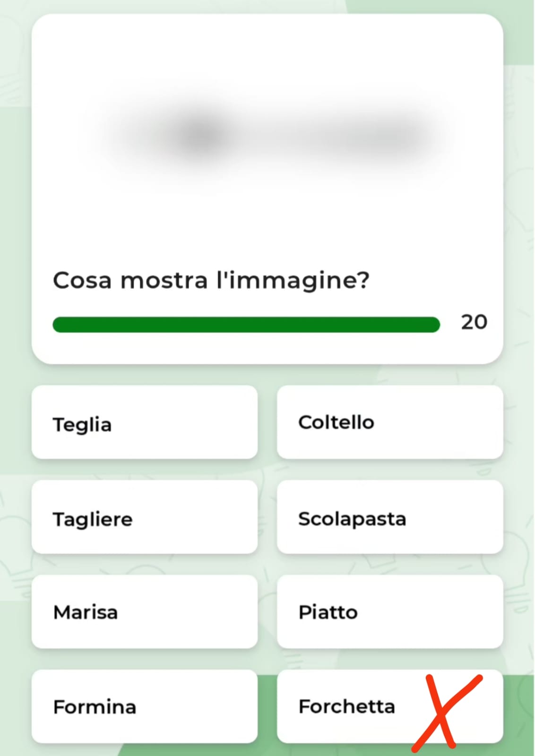This screenshot has width=535, height=756.
Task: Click the question "Cosa mostra l'immagine?"
Action: (x=211, y=280)
